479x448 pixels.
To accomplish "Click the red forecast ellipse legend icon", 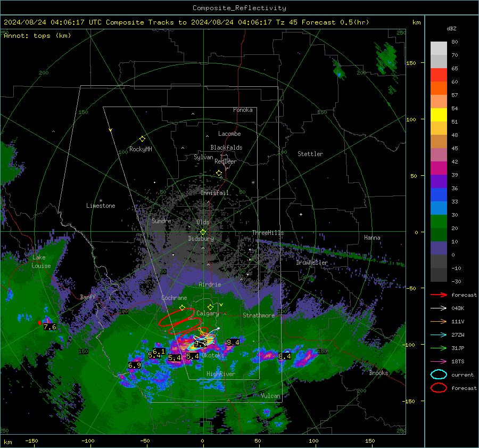I will (439, 388).
